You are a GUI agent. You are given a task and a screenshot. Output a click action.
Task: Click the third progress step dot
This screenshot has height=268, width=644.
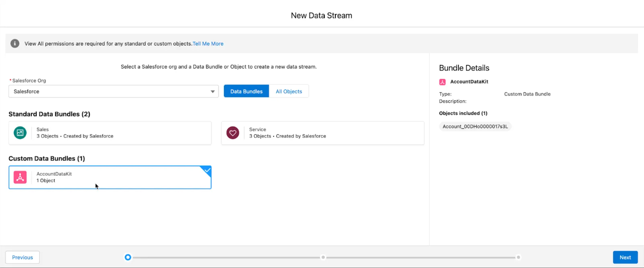coord(518,257)
